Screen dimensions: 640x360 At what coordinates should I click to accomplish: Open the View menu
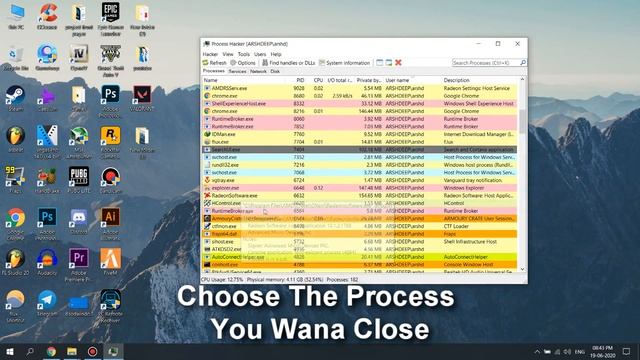(x=228, y=54)
